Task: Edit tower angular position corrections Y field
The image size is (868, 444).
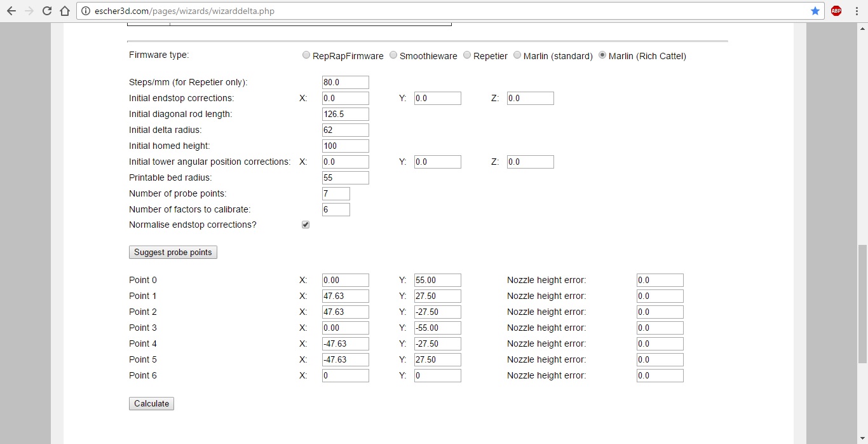Action: (438, 162)
